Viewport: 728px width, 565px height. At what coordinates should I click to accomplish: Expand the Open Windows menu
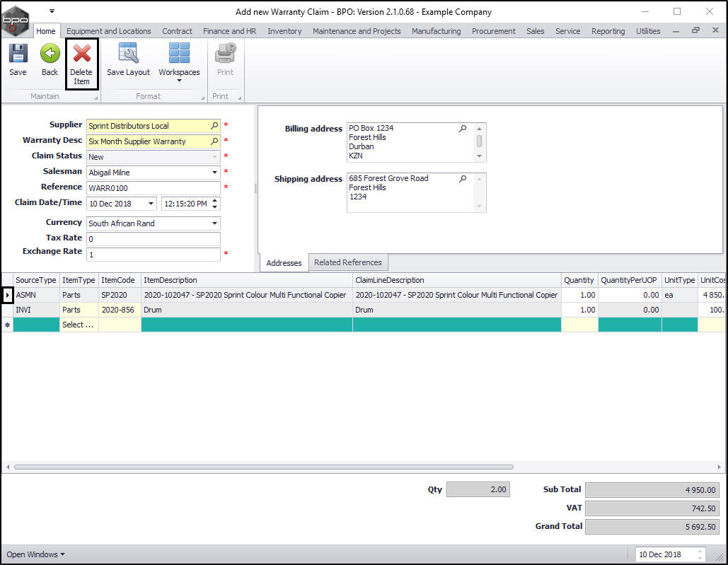pyautogui.click(x=35, y=554)
